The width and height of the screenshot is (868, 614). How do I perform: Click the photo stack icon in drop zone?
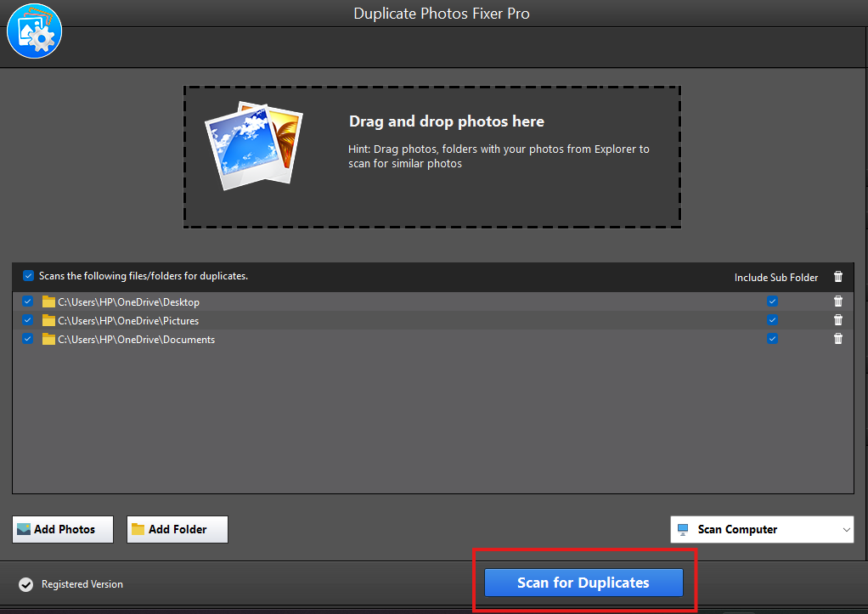[x=254, y=145]
